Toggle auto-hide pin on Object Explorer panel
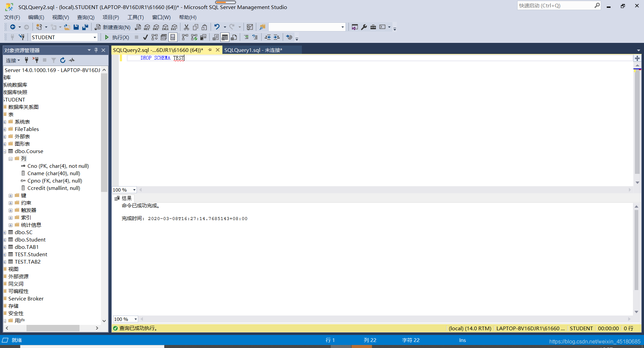 96,50
